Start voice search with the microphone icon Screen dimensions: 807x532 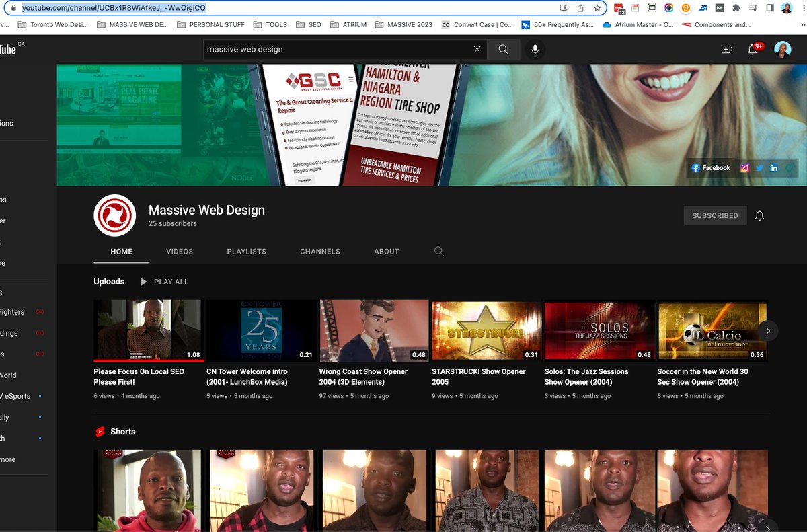(x=535, y=49)
